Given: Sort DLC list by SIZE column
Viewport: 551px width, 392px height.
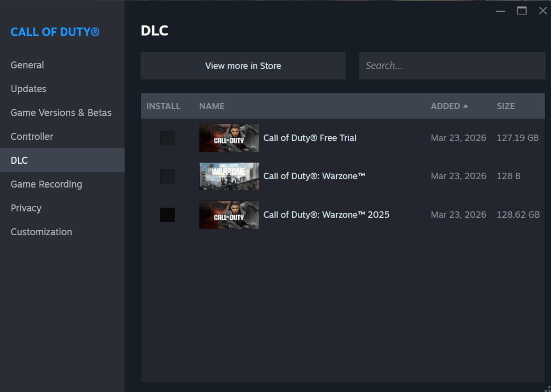Looking at the screenshot, I should tap(505, 106).
